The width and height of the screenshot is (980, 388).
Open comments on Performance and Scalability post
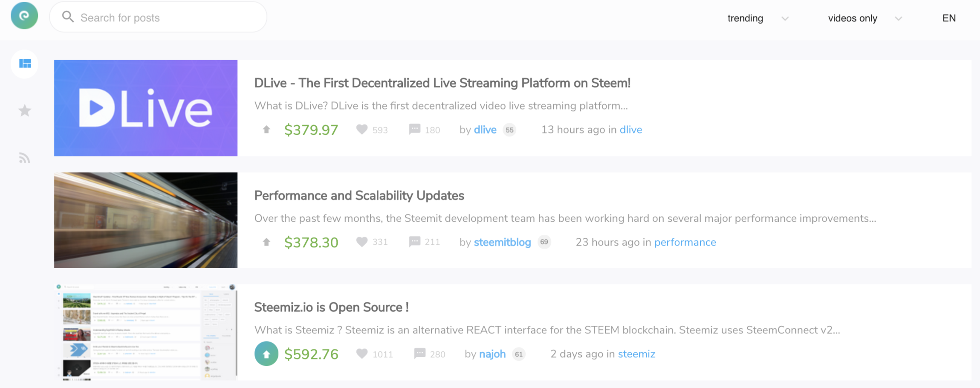click(414, 242)
